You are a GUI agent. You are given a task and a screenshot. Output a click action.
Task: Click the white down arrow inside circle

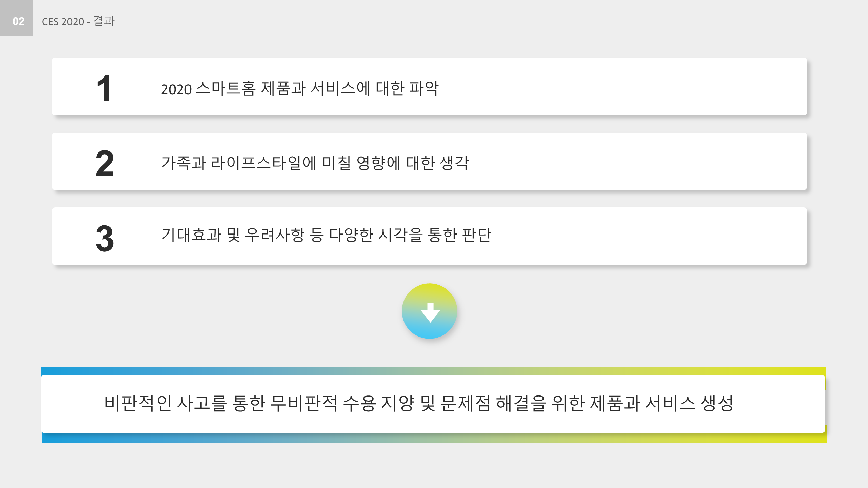430,313
